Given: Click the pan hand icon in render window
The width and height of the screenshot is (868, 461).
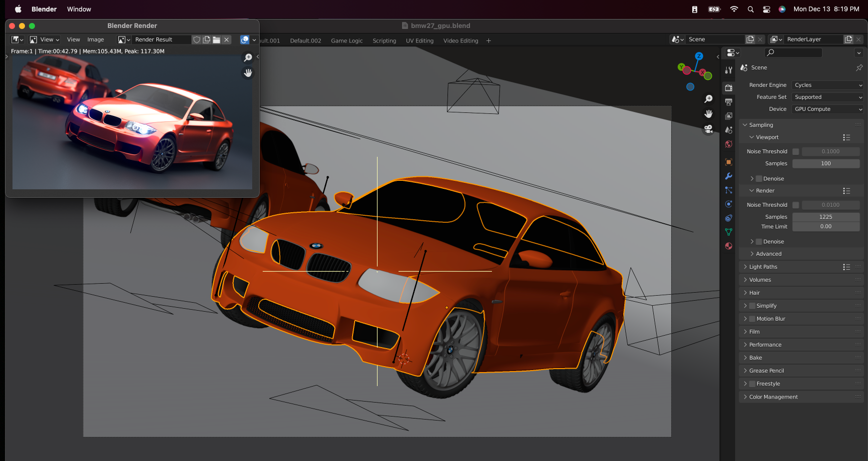Looking at the screenshot, I should pyautogui.click(x=248, y=73).
